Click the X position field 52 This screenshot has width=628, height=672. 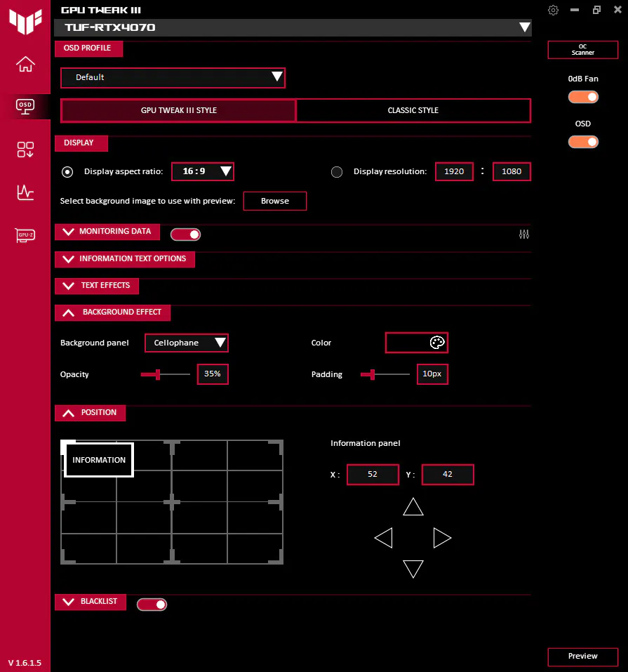click(x=373, y=475)
